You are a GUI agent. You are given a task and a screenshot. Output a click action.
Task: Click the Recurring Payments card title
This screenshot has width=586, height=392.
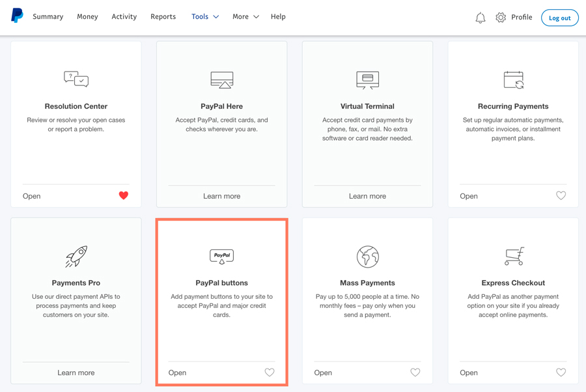click(x=513, y=106)
